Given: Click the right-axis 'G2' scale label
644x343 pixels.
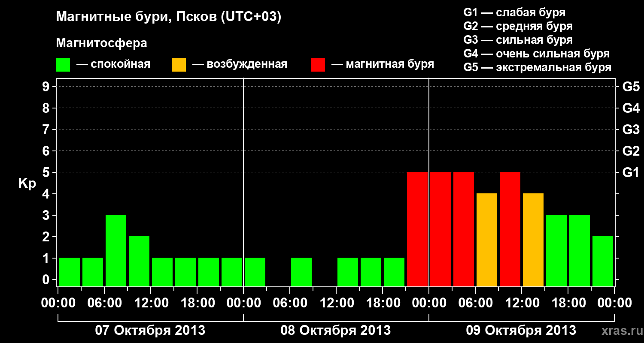Looking at the screenshot, I should point(631,151).
